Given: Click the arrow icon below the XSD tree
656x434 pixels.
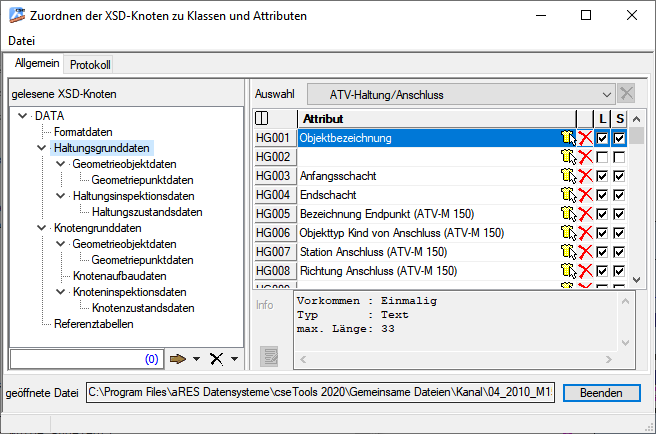Looking at the screenshot, I should click(x=179, y=358).
